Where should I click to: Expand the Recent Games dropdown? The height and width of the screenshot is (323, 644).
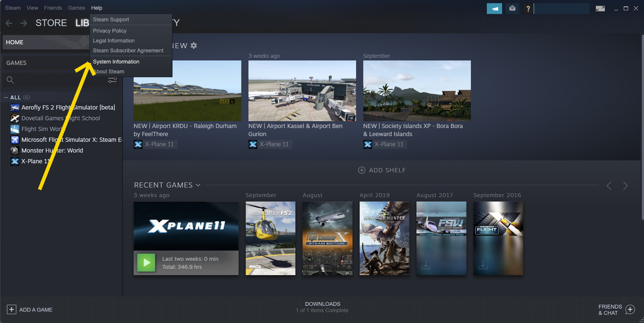[198, 185]
